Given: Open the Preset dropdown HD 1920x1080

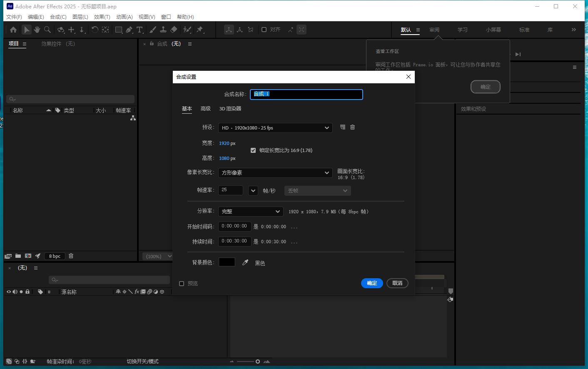Looking at the screenshot, I should point(275,128).
